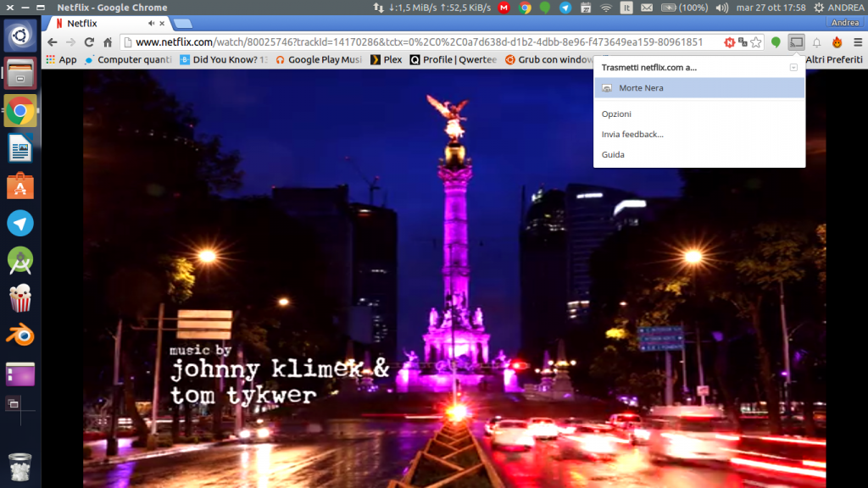Open the red M Gmail indicator
Image resolution: width=868 pixels, height=488 pixels.
pos(504,8)
